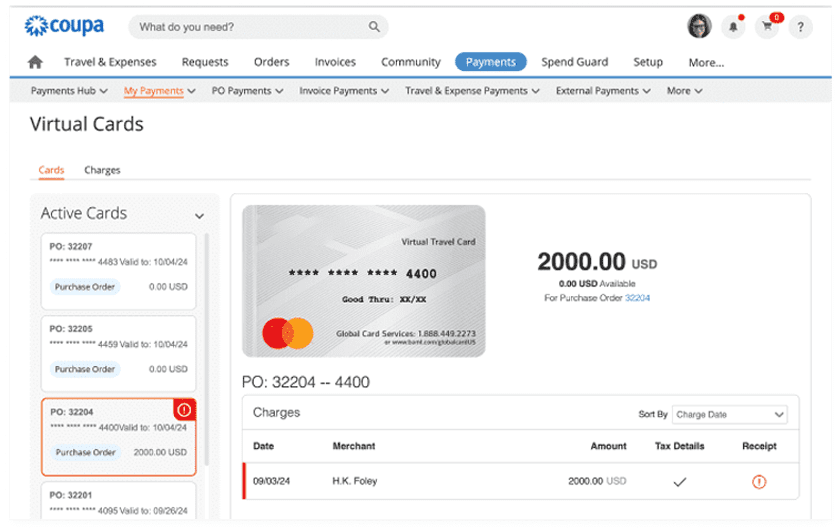Image resolution: width=838 pixels, height=531 pixels.
Task: Expand External Payments dropdown
Action: 603,91
